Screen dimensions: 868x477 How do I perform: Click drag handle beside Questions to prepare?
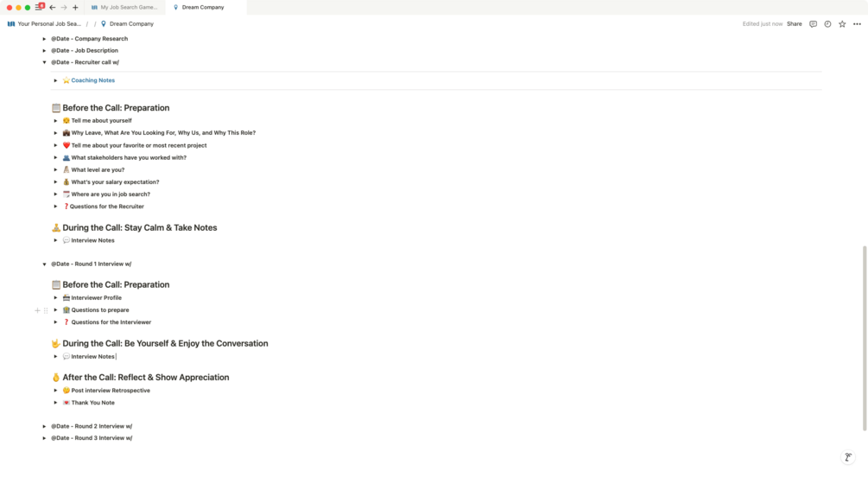46,310
